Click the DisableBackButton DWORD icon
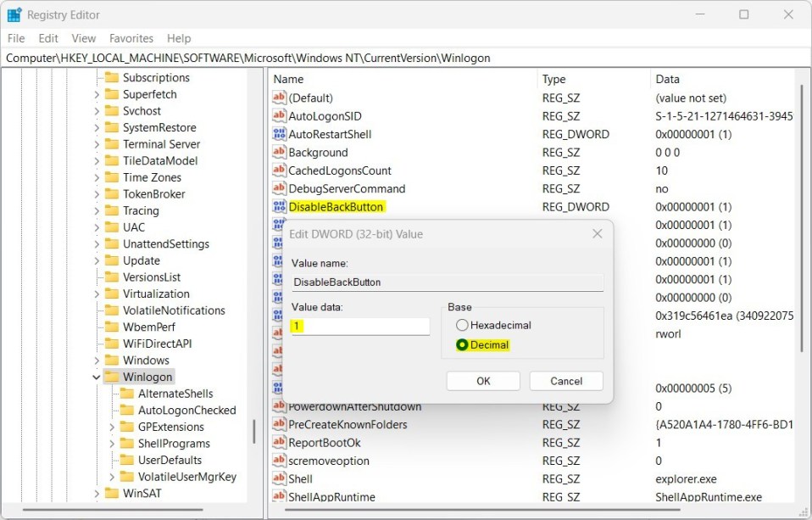This screenshot has width=812, height=520. point(279,206)
